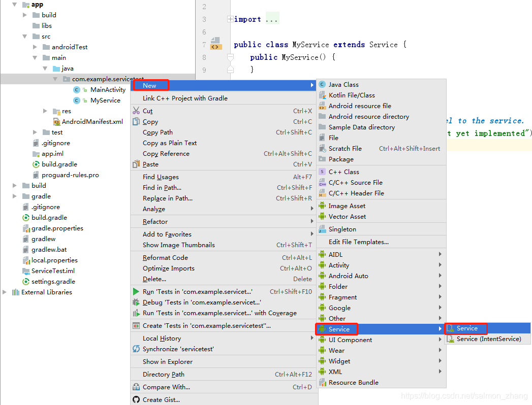Screen dimensions: 532x405
Task: Click the Cut scissors icon
Action: point(136,111)
